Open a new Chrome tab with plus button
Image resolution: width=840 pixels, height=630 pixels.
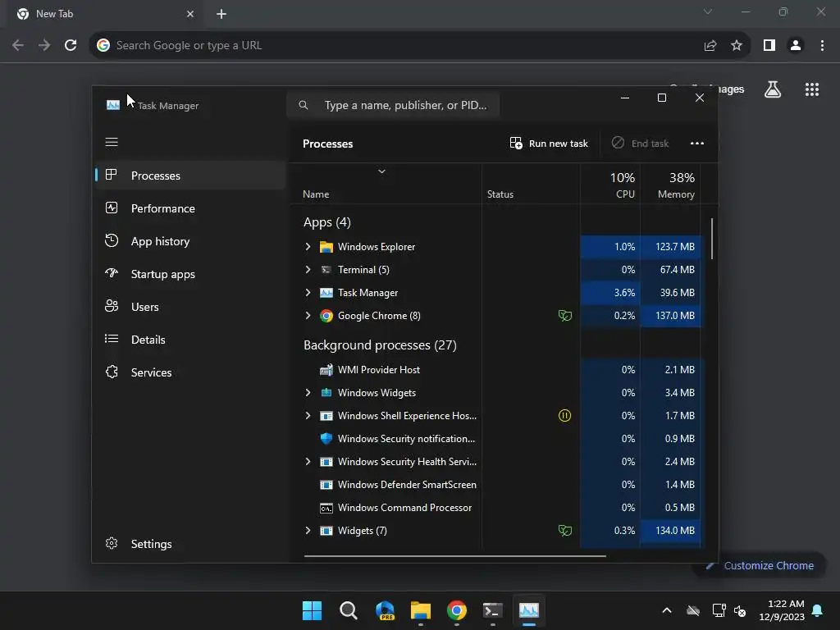[221, 14]
